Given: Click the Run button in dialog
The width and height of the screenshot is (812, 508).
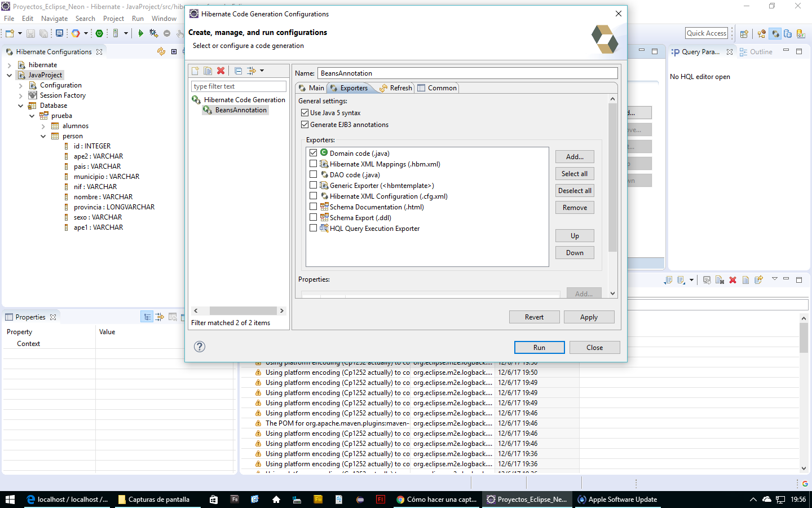Looking at the screenshot, I should [x=539, y=348].
